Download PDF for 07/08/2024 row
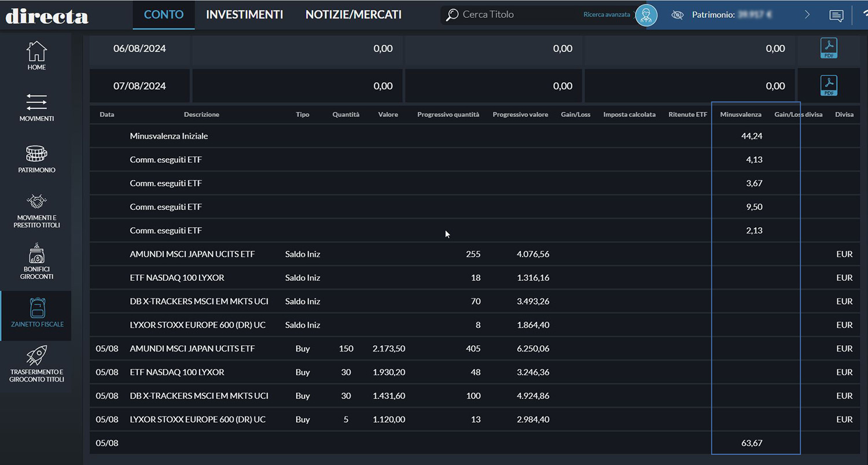 coord(829,86)
